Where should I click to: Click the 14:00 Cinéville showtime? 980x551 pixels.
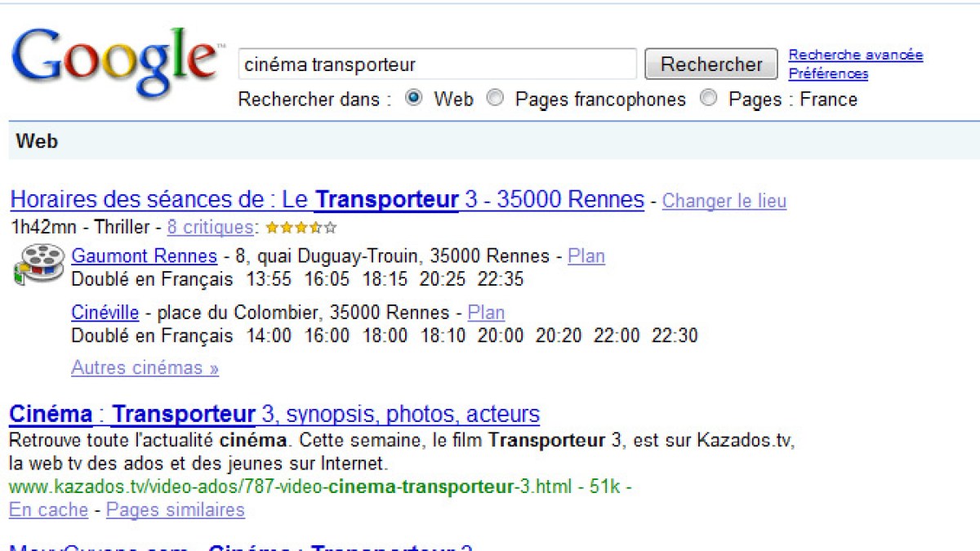tap(269, 335)
